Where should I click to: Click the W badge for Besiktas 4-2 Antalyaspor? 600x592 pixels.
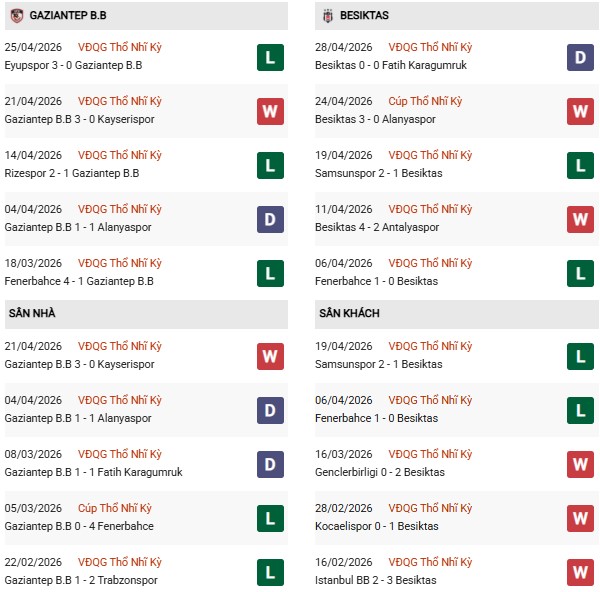point(578,219)
